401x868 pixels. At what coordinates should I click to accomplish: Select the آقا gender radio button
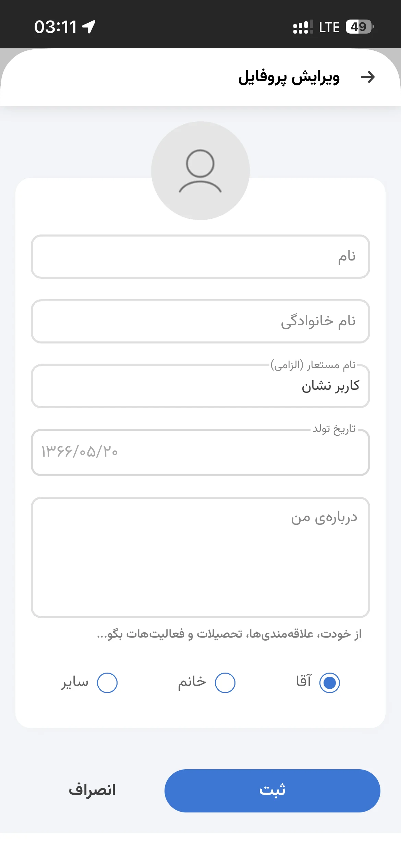coord(329,683)
